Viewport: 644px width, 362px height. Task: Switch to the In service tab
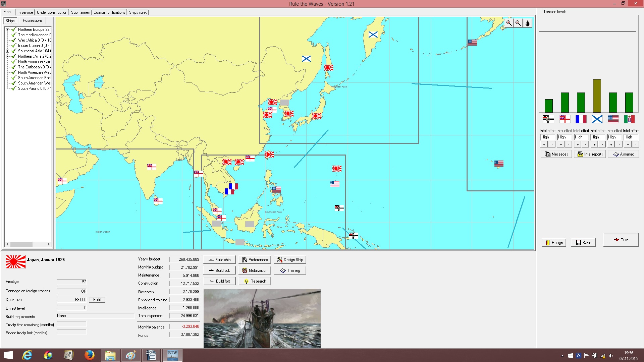coord(25,12)
